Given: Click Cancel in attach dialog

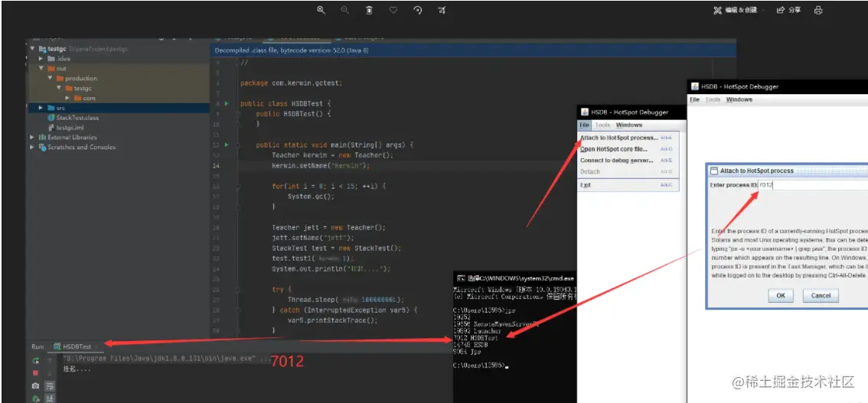Looking at the screenshot, I should (821, 295).
